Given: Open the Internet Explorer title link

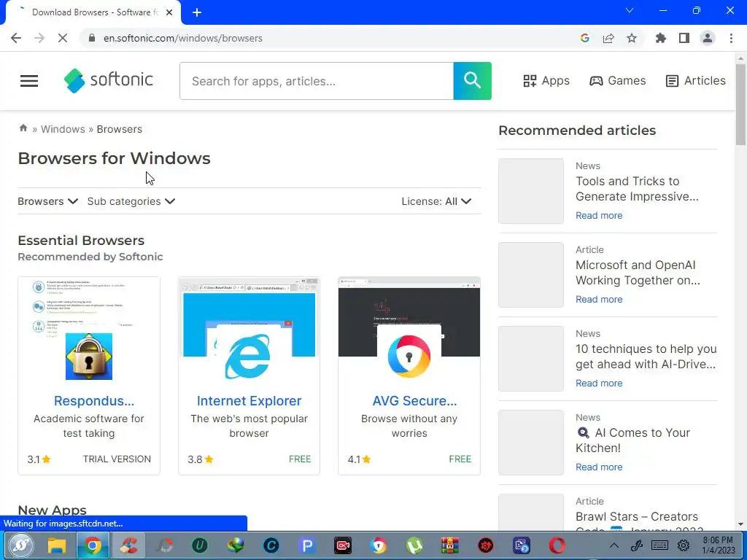Looking at the screenshot, I should pos(249,401).
